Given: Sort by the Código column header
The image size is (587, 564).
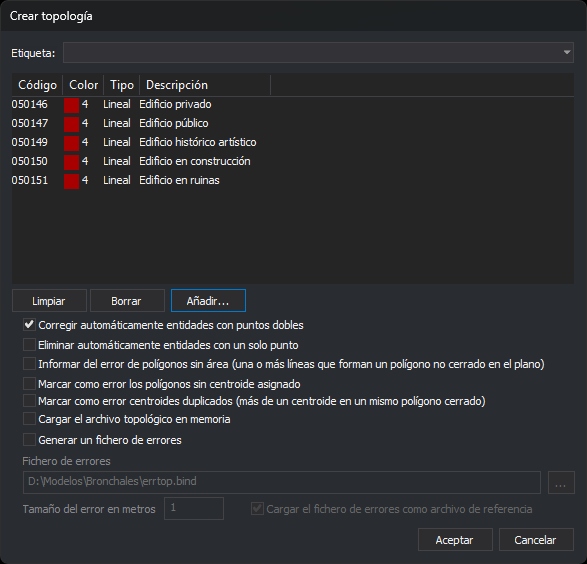Looking at the screenshot, I should coord(37,85).
